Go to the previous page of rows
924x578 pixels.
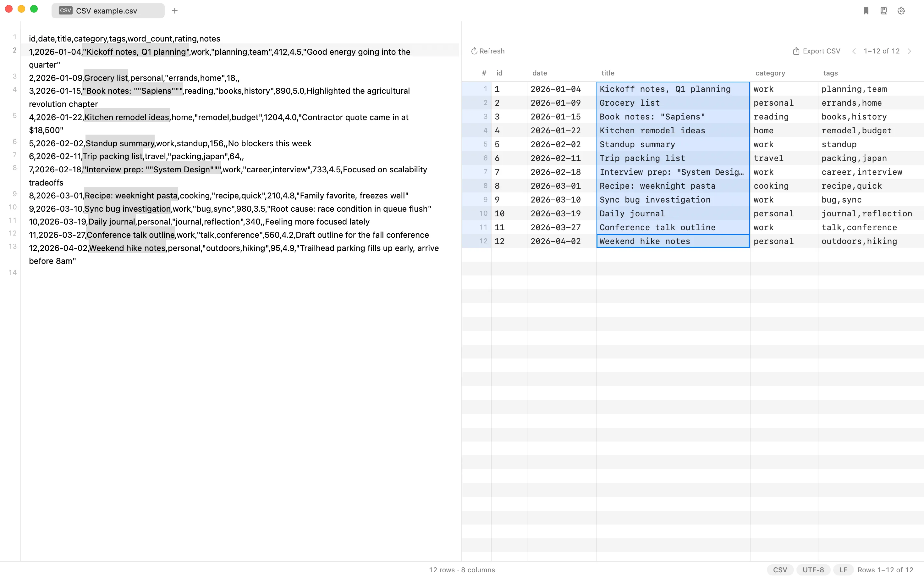tap(854, 51)
